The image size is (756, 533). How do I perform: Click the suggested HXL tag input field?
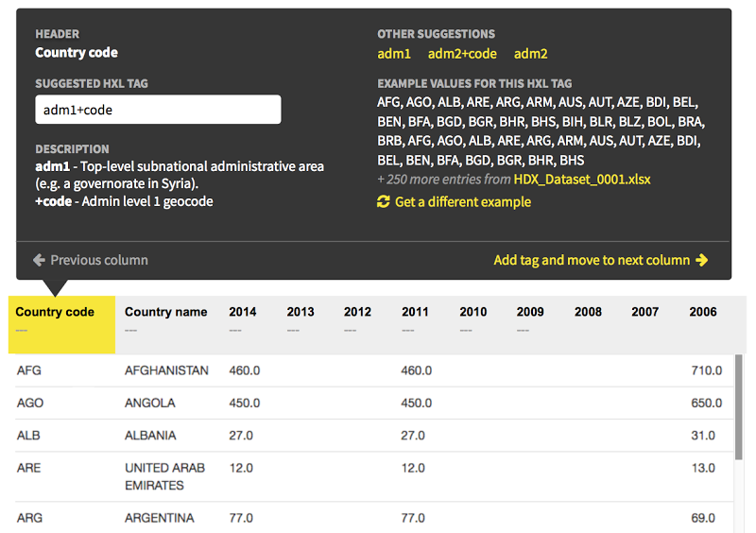tap(158, 110)
